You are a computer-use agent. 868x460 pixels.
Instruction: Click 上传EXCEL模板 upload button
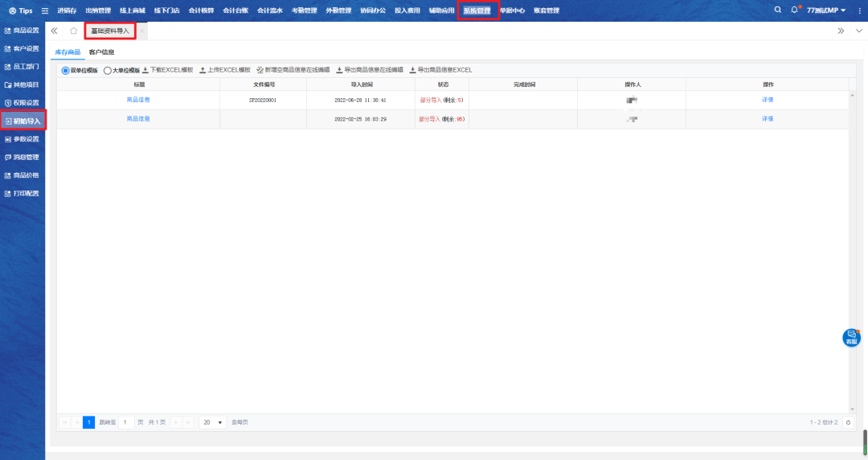click(225, 70)
